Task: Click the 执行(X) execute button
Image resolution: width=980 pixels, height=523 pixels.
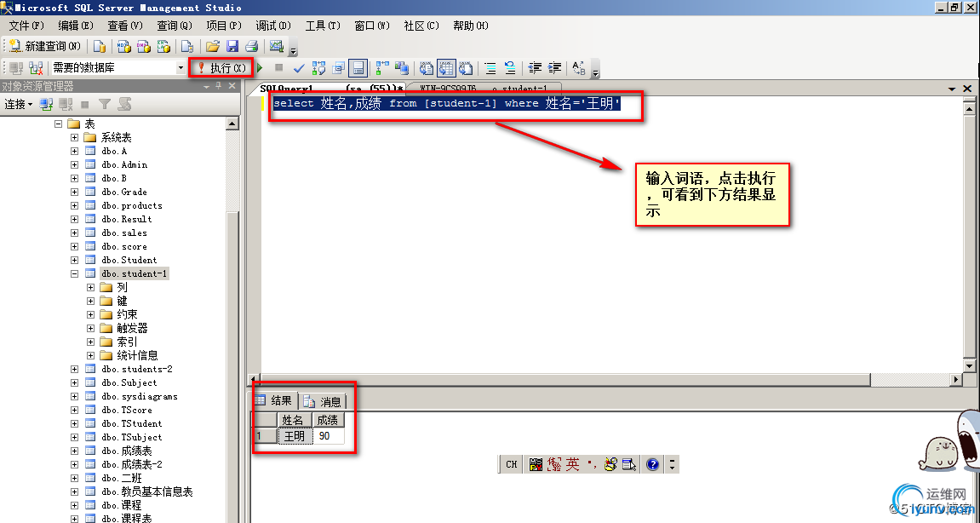Action: pyautogui.click(x=221, y=67)
